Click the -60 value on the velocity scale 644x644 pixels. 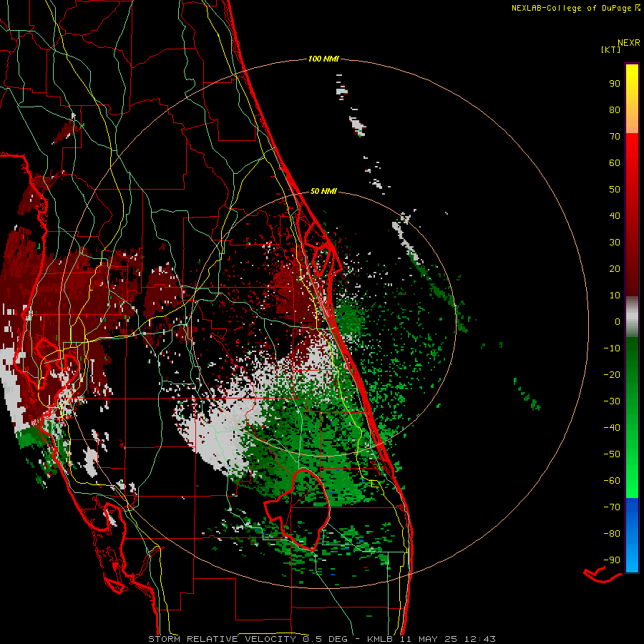click(612, 481)
